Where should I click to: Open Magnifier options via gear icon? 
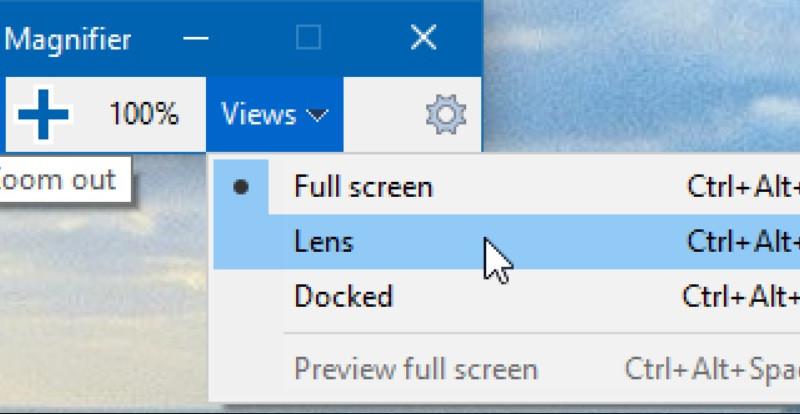click(x=446, y=114)
